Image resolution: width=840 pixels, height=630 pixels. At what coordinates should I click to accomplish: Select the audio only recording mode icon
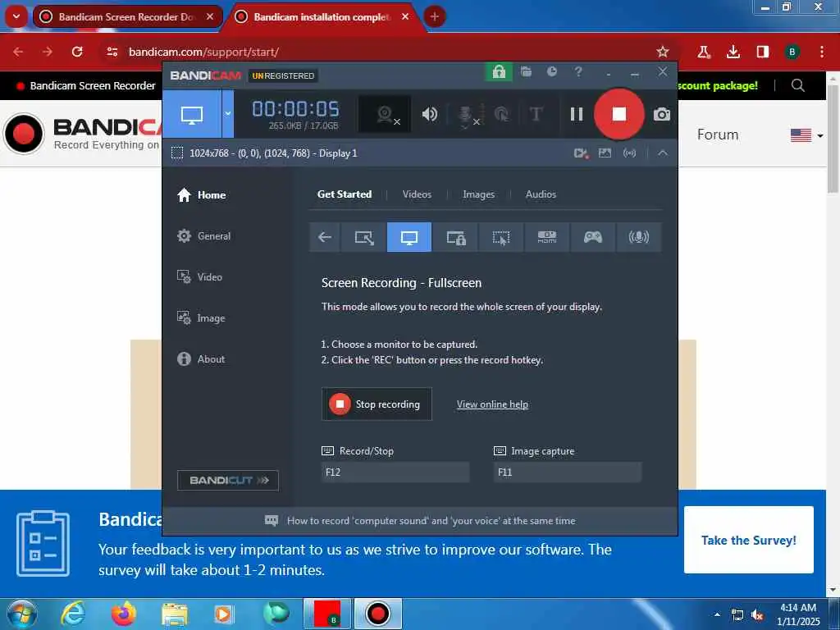(x=639, y=237)
